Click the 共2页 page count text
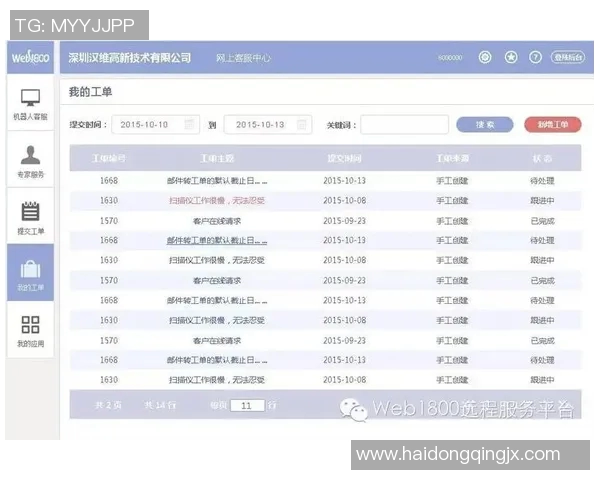Viewport: 600px width, 480px height. pyautogui.click(x=108, y=405)
